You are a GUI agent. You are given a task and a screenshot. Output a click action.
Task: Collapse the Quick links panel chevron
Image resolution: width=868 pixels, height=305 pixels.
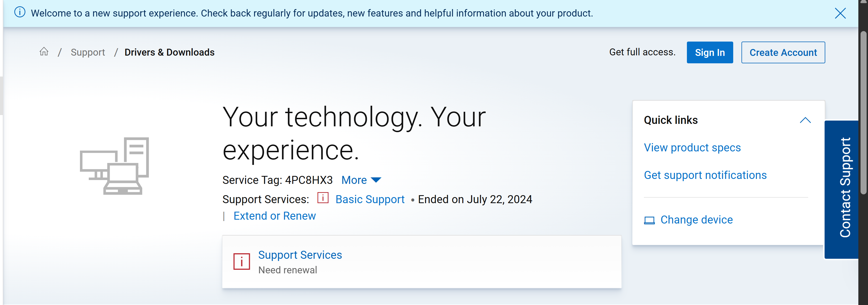[x=805, y=120]
